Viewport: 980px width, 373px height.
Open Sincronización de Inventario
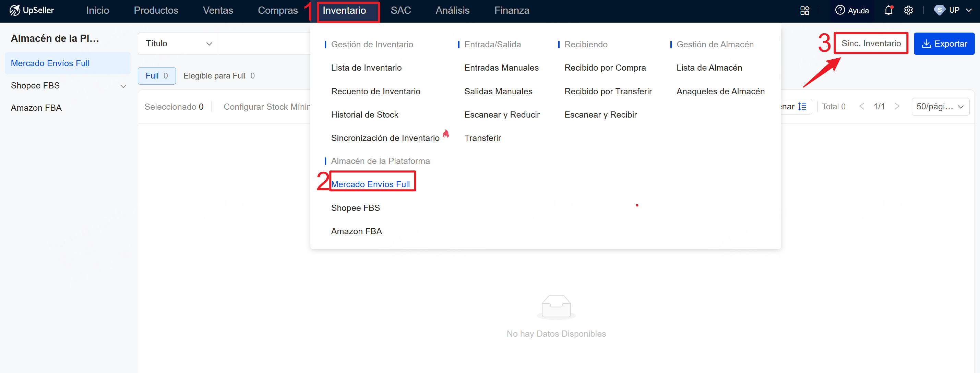[x=385, y=138]
